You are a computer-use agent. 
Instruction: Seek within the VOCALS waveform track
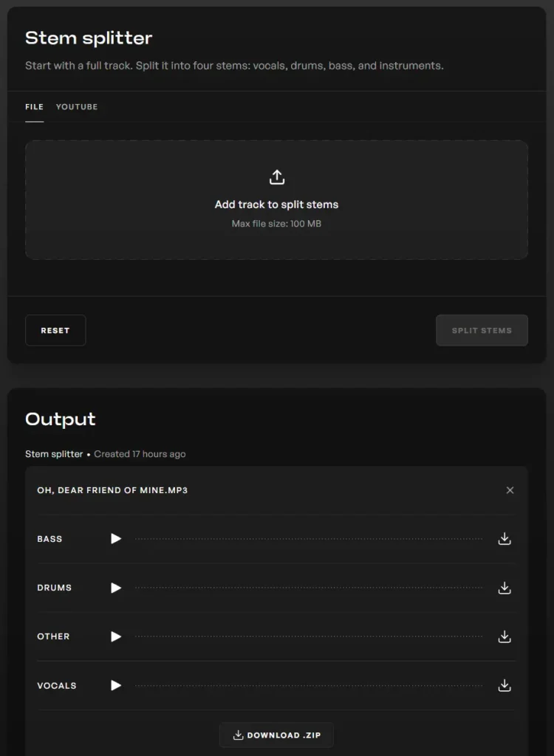click(x=309, y=686)
